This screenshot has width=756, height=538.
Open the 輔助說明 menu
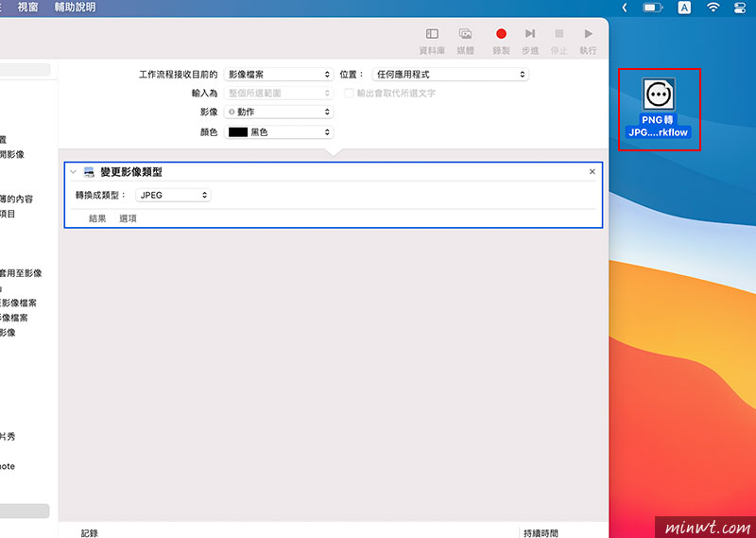75,8
